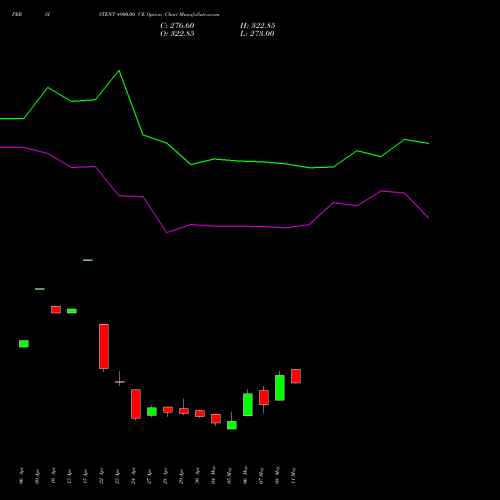Click the low value L: 273.00
The image size is (500, 500).
pos(257,34)
